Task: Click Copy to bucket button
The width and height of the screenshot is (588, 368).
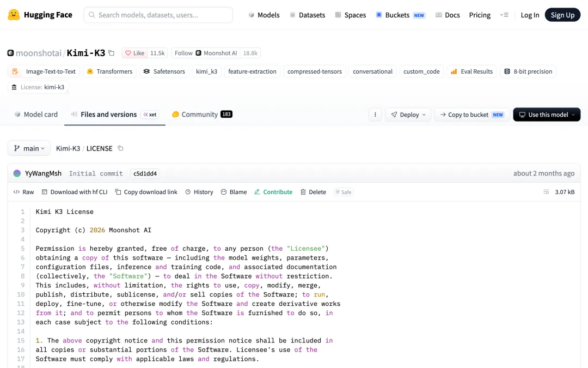Action: click(x=471, y=114)
